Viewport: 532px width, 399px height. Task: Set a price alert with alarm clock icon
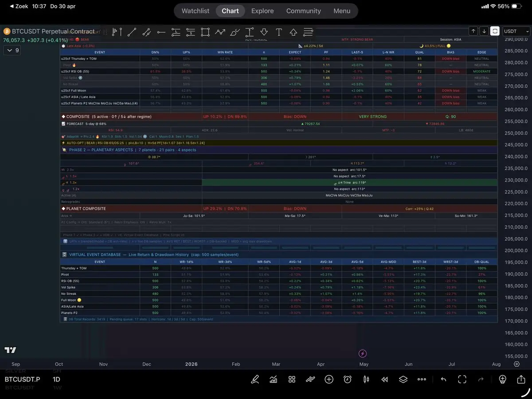(348, 379)
